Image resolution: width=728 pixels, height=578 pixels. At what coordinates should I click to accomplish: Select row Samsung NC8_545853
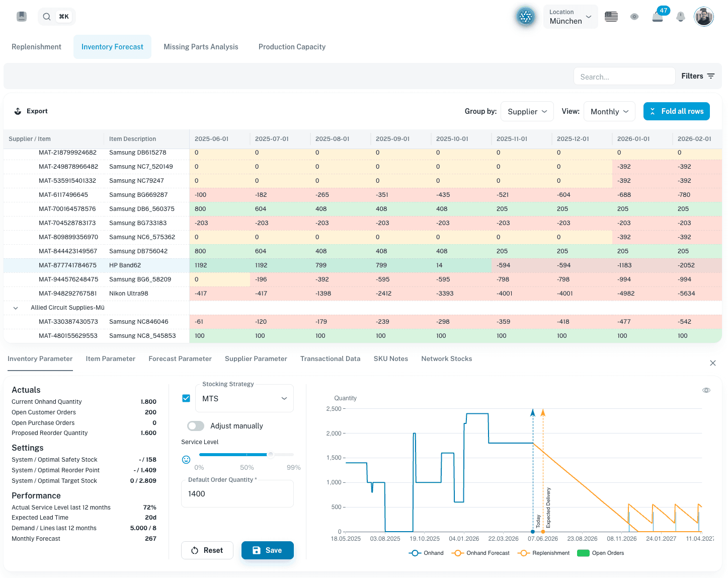click(x=362, y=336)
